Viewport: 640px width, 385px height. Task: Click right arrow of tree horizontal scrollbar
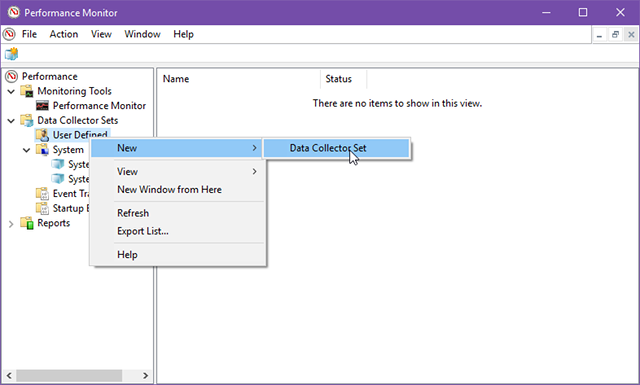tap(145, 375)
